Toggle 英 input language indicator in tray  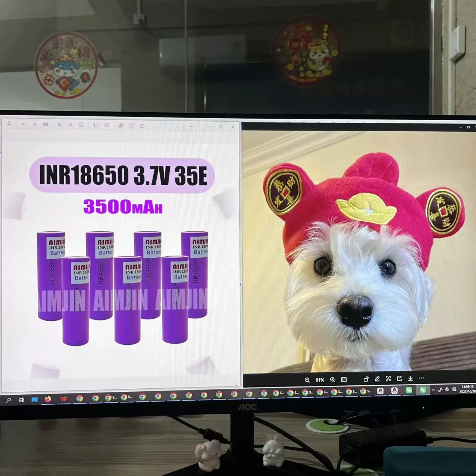(447, 389)
